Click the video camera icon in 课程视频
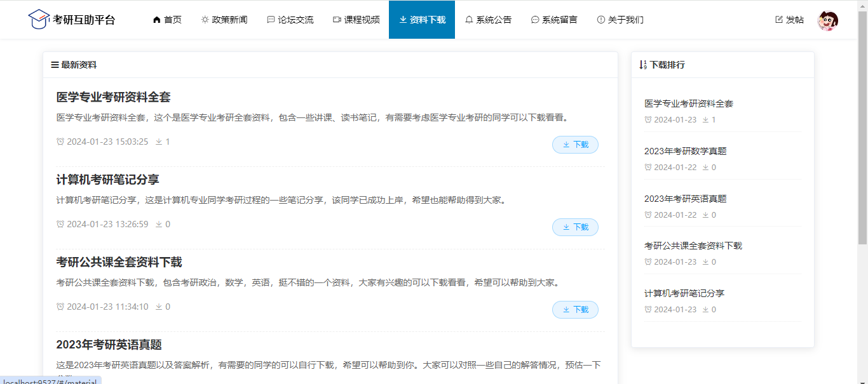This screenshot has width=868, height=384. pos(337,20)
